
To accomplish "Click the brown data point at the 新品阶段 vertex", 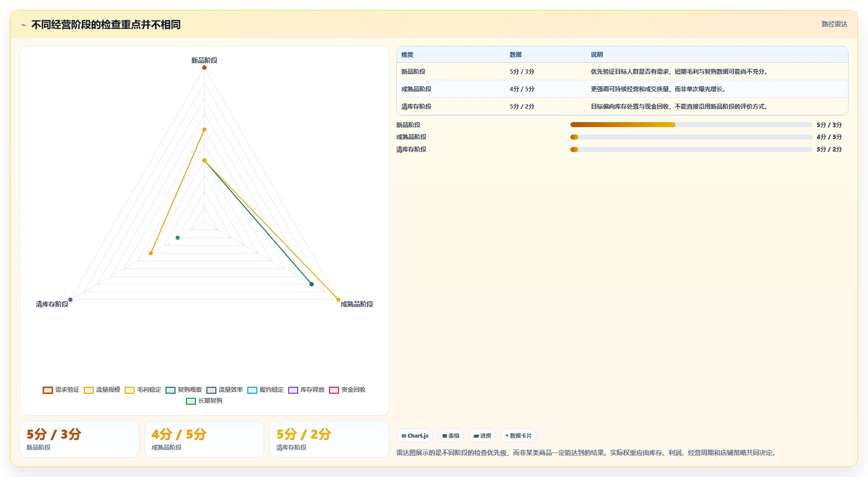I will click(x=204, y=67).
